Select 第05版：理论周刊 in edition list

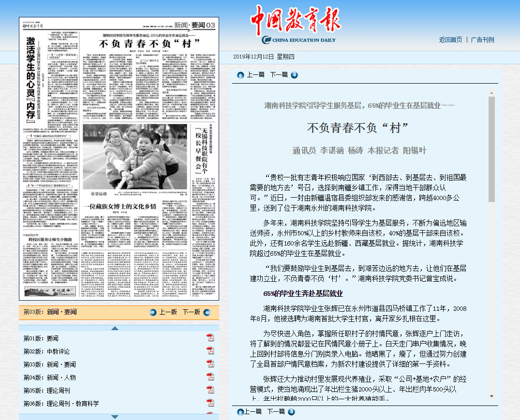pyautogui.click(x=46, y=391)
